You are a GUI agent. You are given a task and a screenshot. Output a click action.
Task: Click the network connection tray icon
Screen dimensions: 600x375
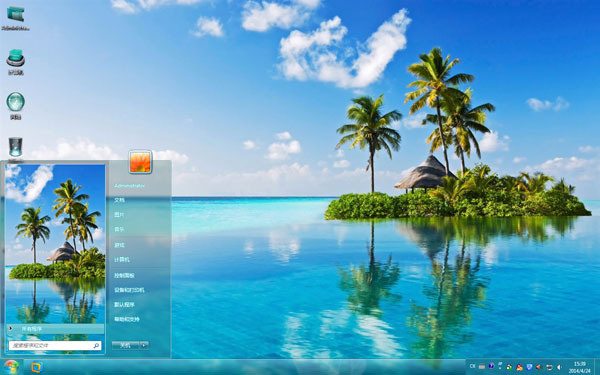[x=549, y=367]
